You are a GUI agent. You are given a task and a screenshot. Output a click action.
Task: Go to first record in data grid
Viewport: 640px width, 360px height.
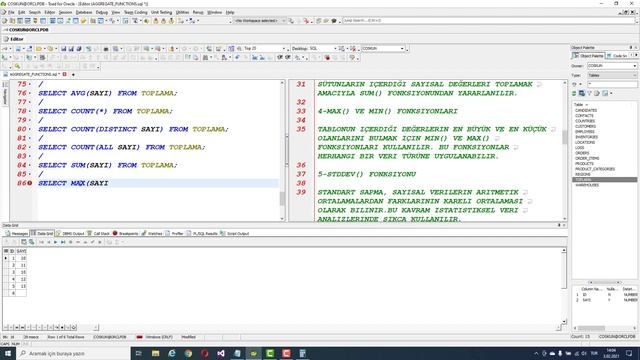tap(41, 242)
